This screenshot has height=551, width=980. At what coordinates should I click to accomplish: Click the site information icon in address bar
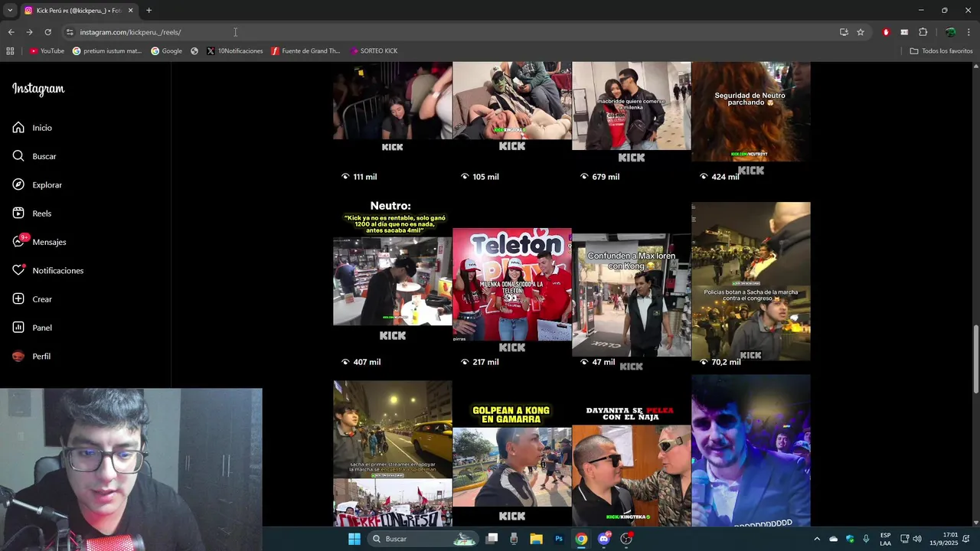tap(70, 32)
